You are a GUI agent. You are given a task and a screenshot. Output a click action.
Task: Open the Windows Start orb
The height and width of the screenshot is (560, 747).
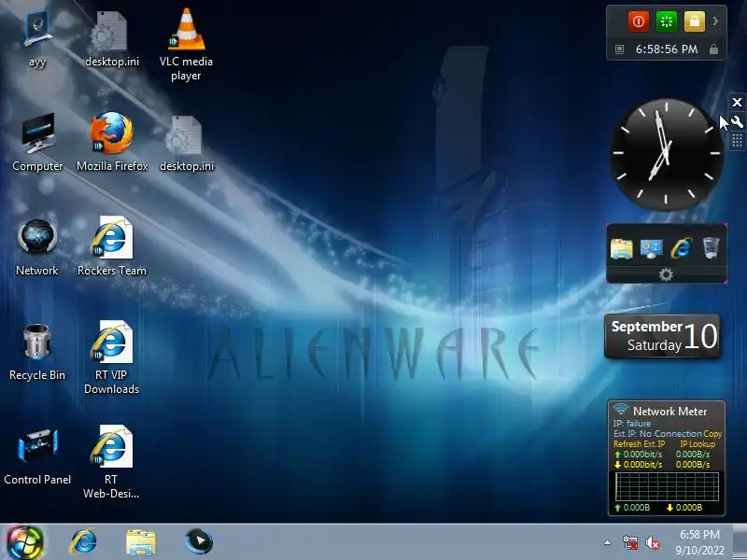[x=25, y=542]
